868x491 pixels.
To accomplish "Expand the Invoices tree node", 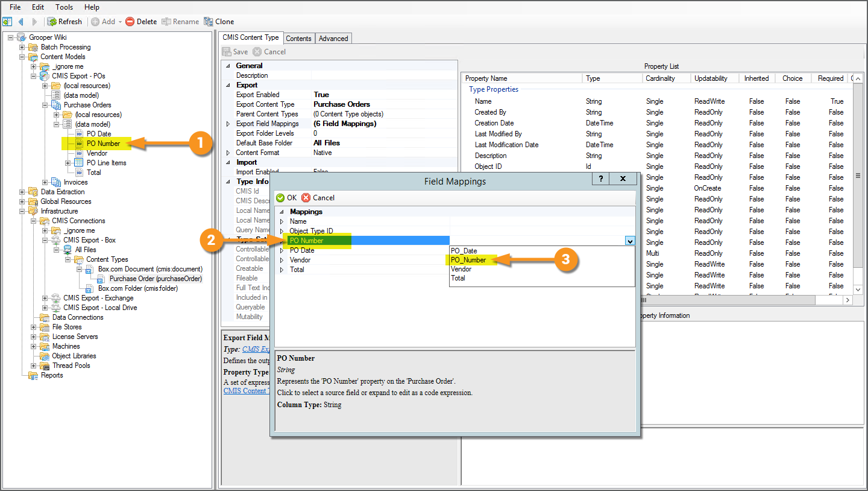I will [45, 182].
